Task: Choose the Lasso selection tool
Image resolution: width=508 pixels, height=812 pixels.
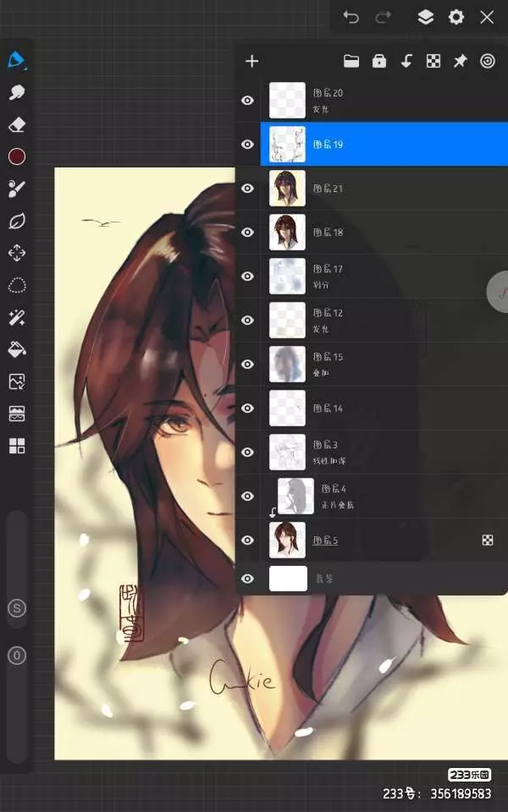Action: 17,285
